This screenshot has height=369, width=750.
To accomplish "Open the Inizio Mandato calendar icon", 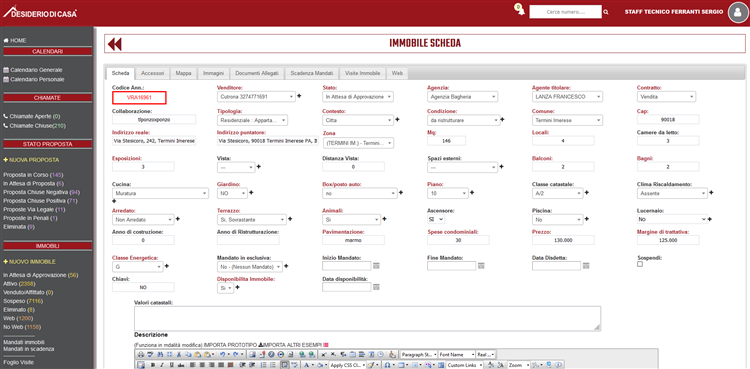I will click(376, 266).
